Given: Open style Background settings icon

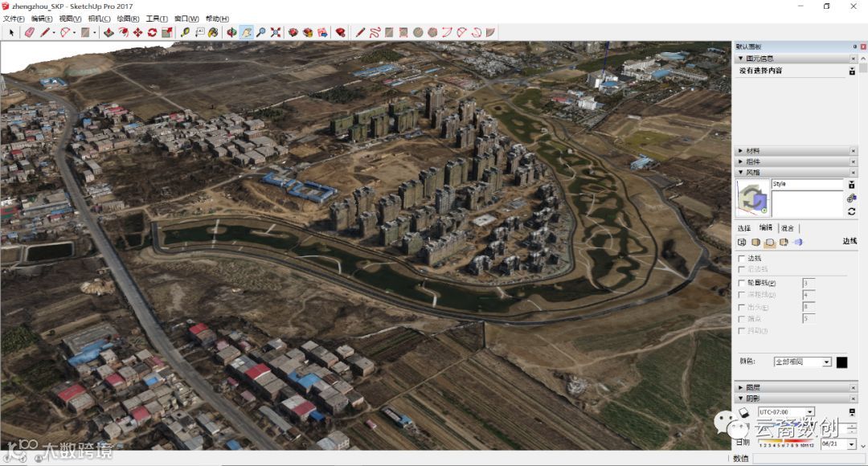Looking at the screenshot, I should 769,243.
